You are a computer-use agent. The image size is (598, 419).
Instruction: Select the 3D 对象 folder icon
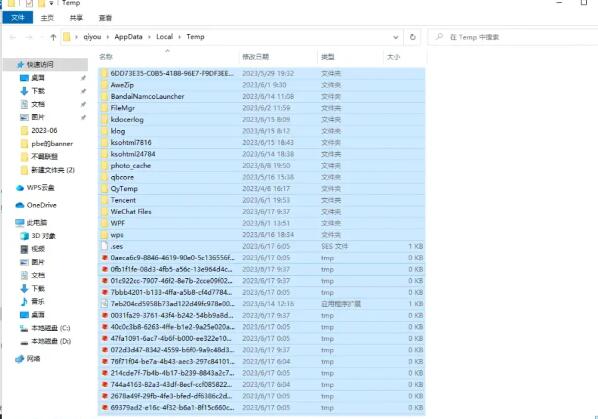click(24, 236)
